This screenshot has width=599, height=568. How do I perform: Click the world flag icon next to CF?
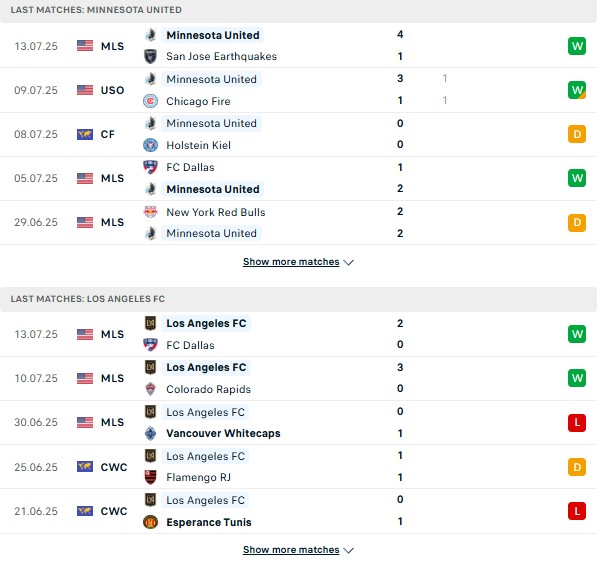coord(85,134)
